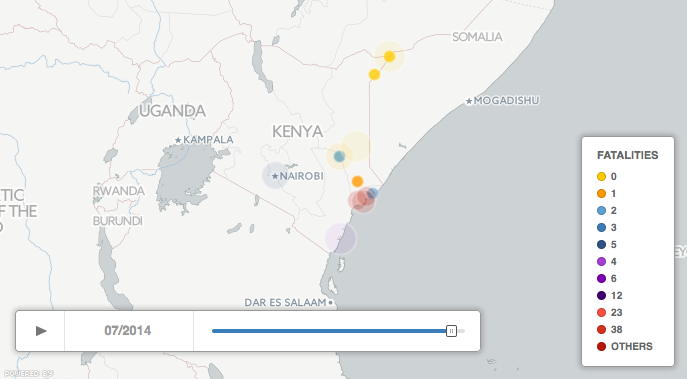687x379 pixels.
Task: Click the red 23 legend swatch
Action: pyautogui.click(x=602, y=312)
